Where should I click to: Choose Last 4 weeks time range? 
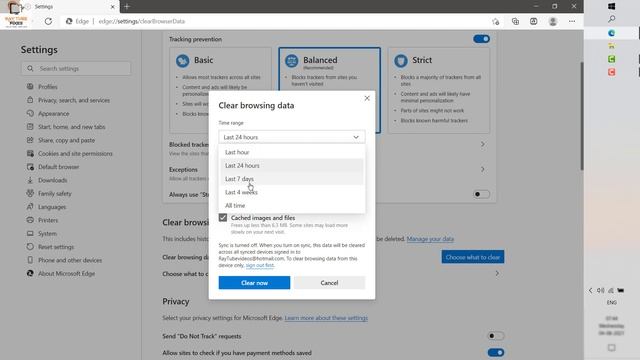tap(292, 192)
